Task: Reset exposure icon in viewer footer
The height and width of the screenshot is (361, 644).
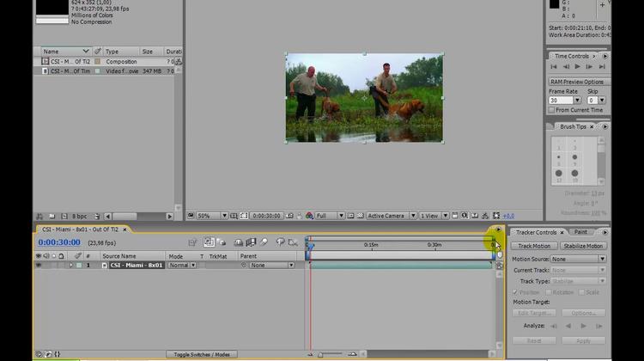Action: pyautogui.click(x=496, y=216)
